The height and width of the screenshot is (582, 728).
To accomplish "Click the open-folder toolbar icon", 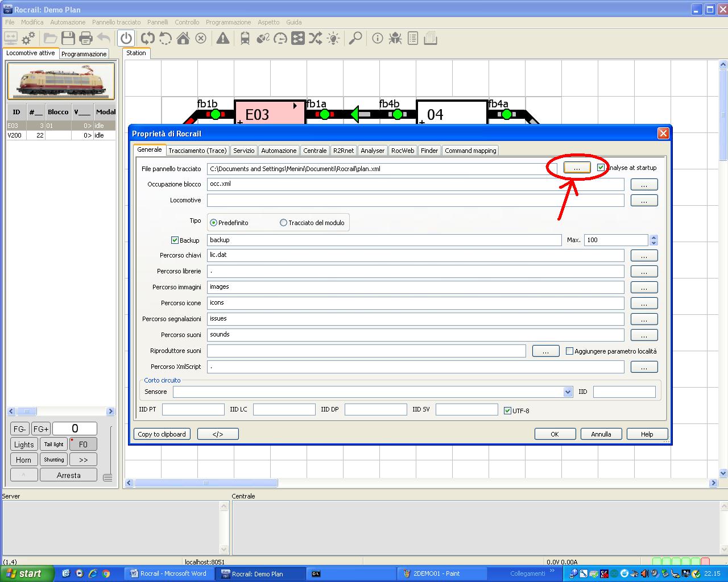I will [x=51, y=38].
